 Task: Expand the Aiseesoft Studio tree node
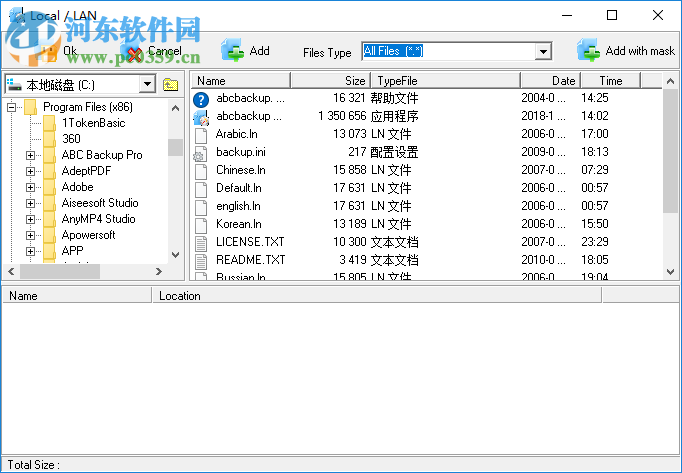[x=30, y=203]
